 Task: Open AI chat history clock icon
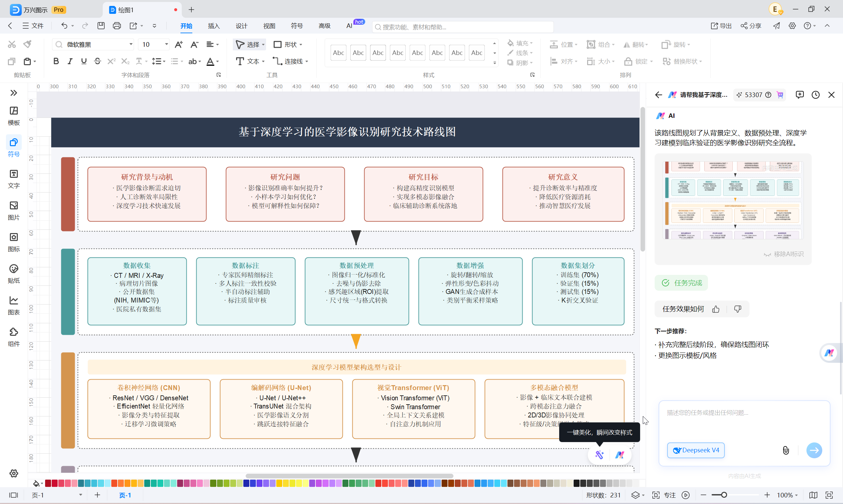[815, 95]
